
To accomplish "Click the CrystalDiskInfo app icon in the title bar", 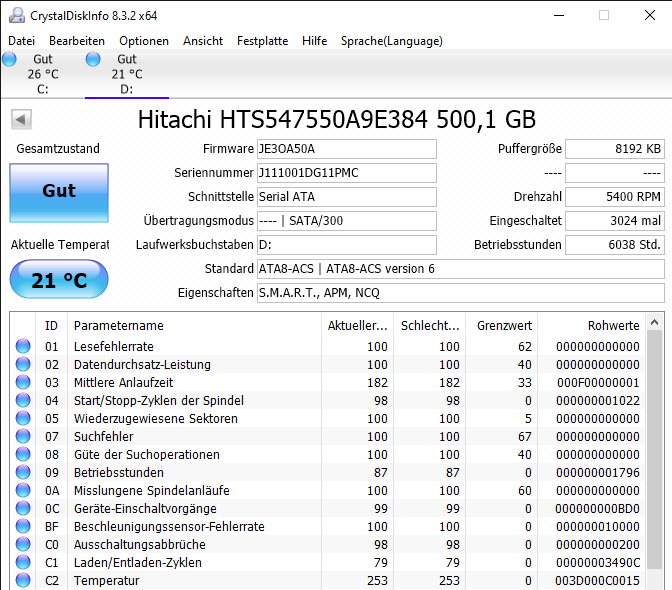I will coord(17,15).
